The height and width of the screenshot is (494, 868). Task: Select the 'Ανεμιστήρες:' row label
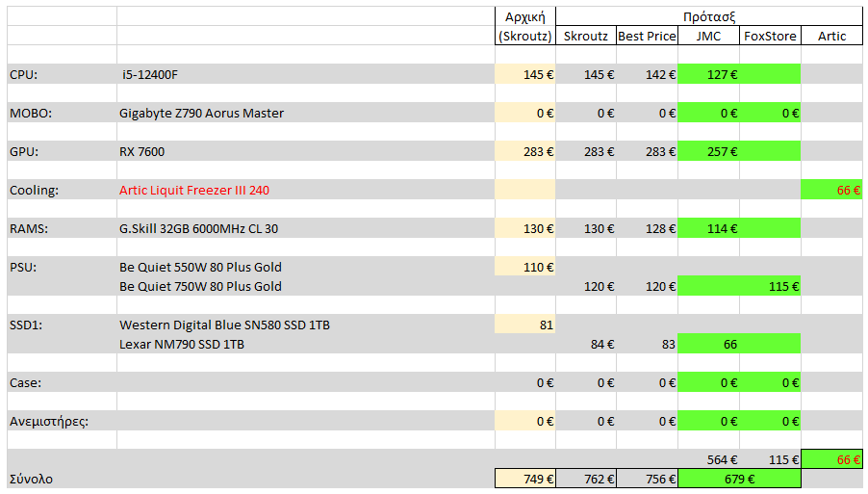49,422
